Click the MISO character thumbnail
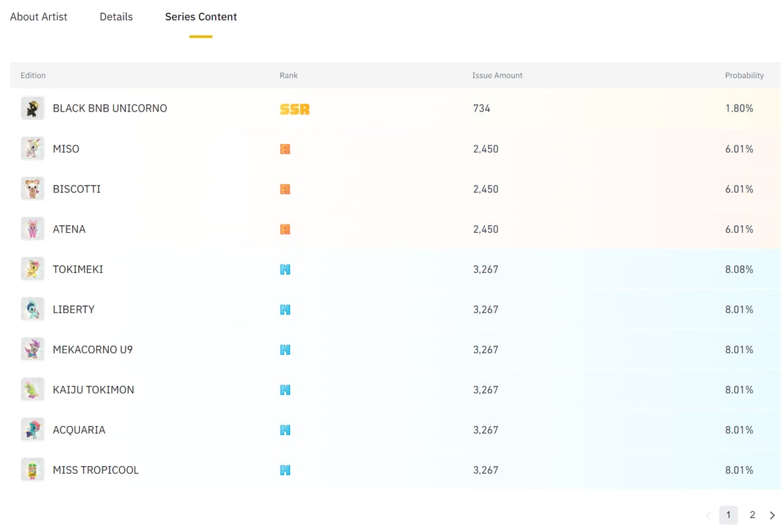The width and height of the screenshot is (784, 532). tap(33, 148)
